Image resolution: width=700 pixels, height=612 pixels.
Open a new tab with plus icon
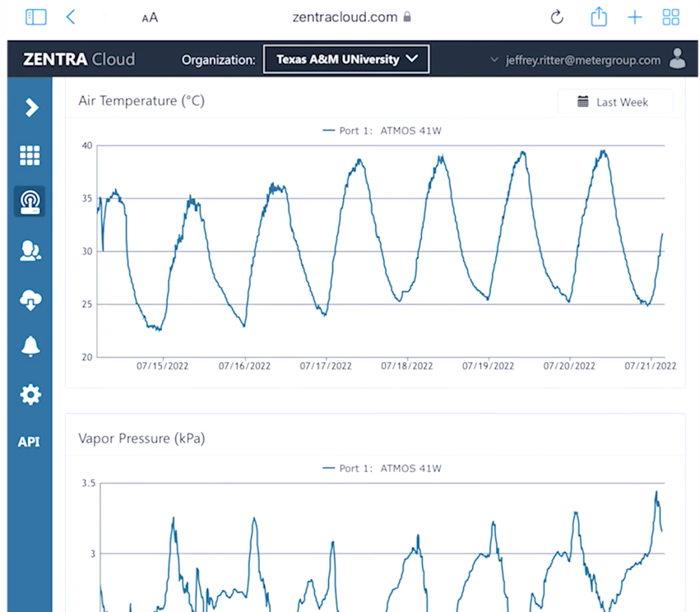click(x=635, y=17)
